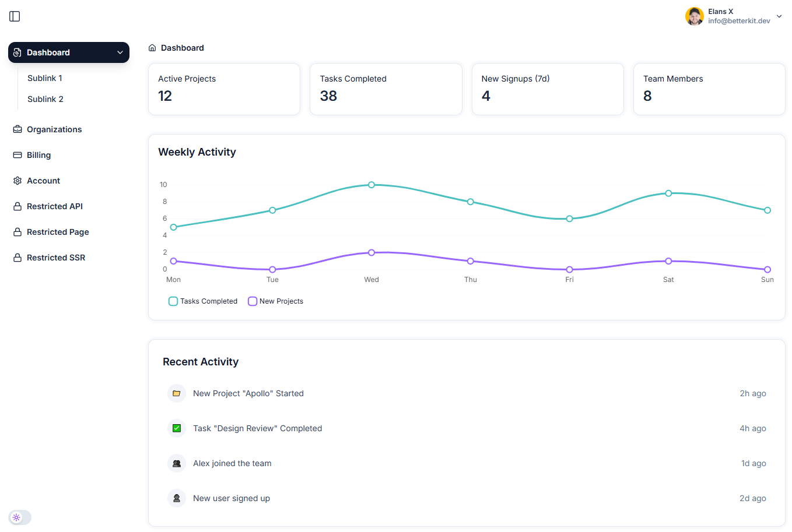Viewport: 792px width, 532px height.
Task: Toggle the sidebar panel icon
Action: point(15,16)
